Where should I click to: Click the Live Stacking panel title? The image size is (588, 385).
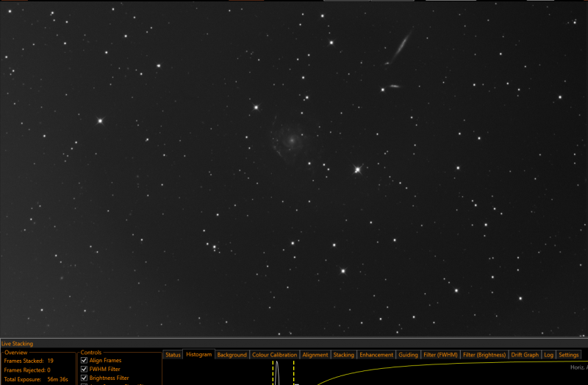[x=17, y=343]
